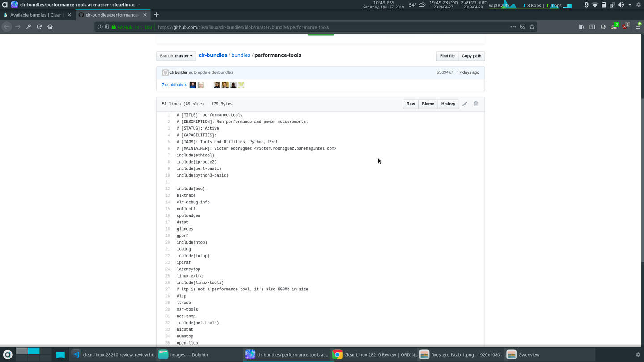This screenshot has height=362, width=644.
Task: Open the Branch: master dropdown
Action: [x=176, y=56]
